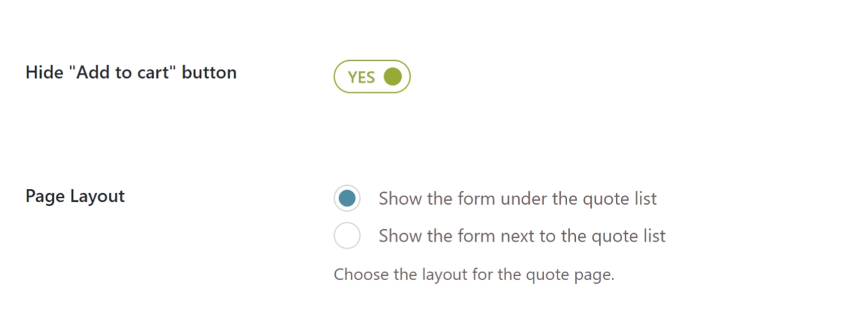This screenshot has width=868, height=313.
Task: Click the "Choose the layout for the quote page." description
Action: click(474, 275)
